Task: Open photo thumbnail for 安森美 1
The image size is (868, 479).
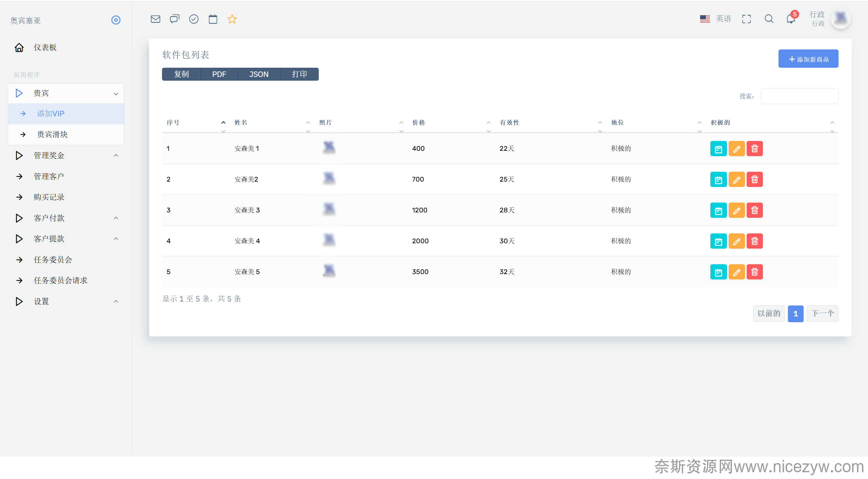Action: coord(329,148)
